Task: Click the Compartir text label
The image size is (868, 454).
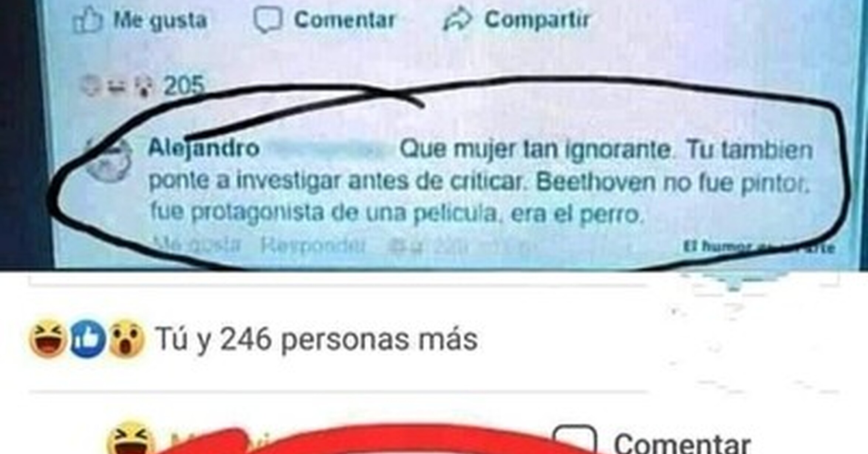Action: tap(537, 20)
